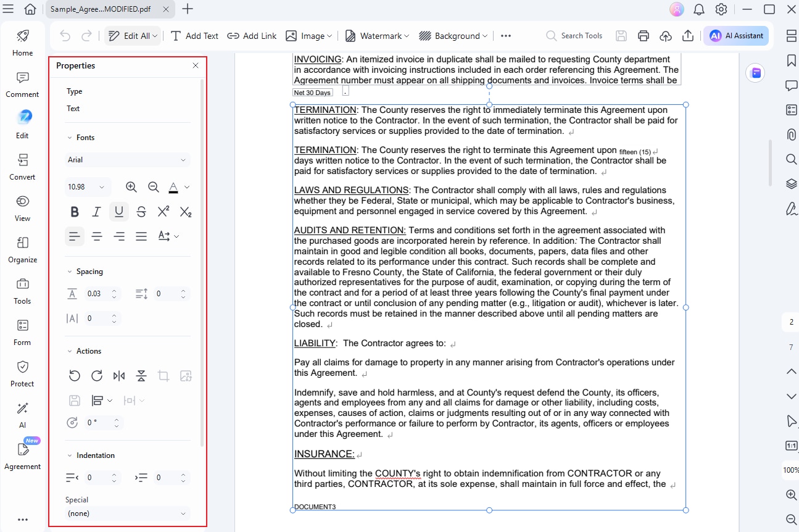The image size is (799, 532).
Task: Open a new tab with plus
Action: [188, 9]
